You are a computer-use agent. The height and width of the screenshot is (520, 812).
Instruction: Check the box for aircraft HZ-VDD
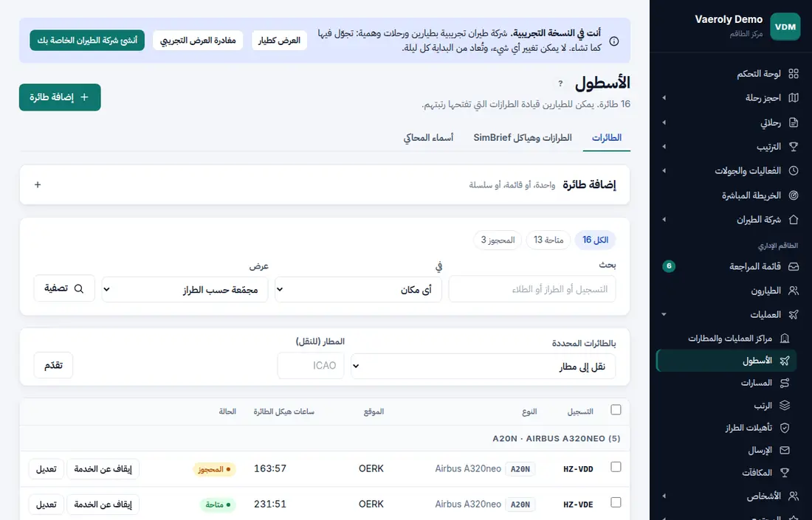[615, 467]
